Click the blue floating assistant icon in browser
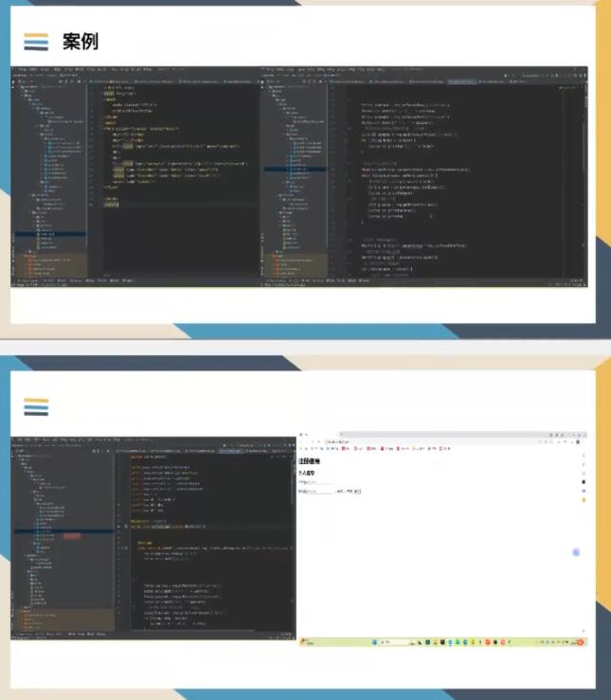The width and height of the screenshot is (611, 700). [x=576, y=552]
